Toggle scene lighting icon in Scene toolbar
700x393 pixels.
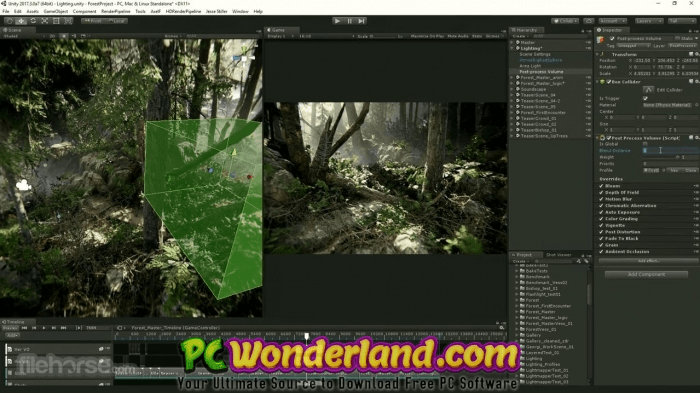point(64,36)
